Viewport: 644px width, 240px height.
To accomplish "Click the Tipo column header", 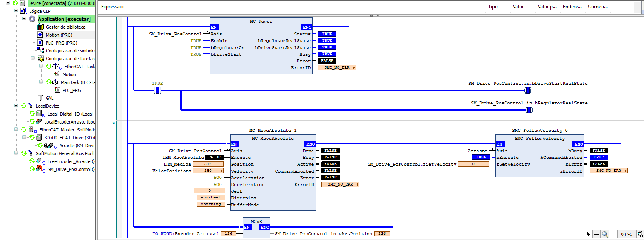I will (492, 7).
